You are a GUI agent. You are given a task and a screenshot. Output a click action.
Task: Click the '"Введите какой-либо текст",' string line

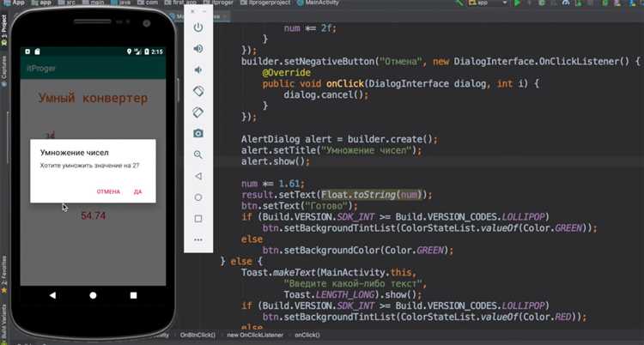(x=355, y=283)
